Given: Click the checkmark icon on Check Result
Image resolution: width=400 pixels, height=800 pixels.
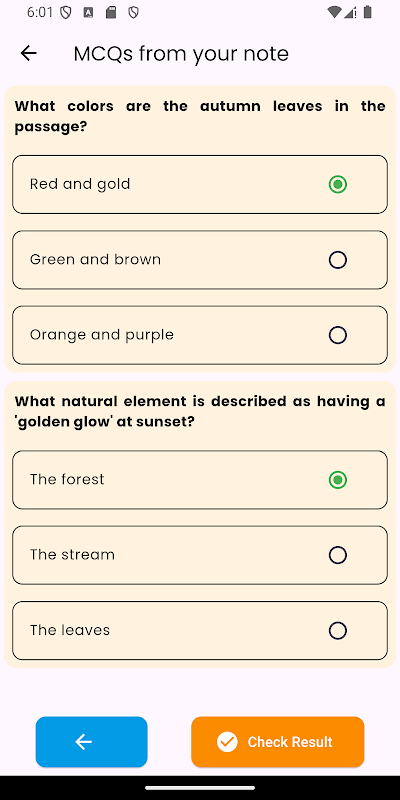Looking at the screenshot, I should coord(227,742).
